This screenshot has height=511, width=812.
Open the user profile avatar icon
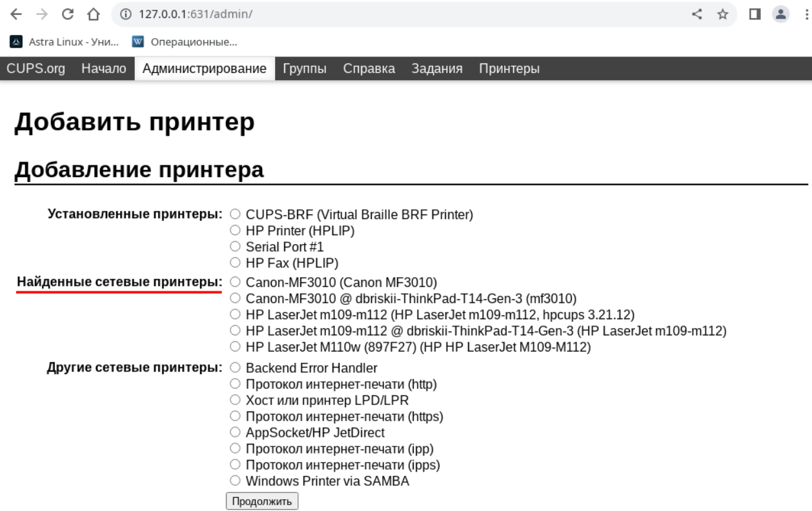782,14
